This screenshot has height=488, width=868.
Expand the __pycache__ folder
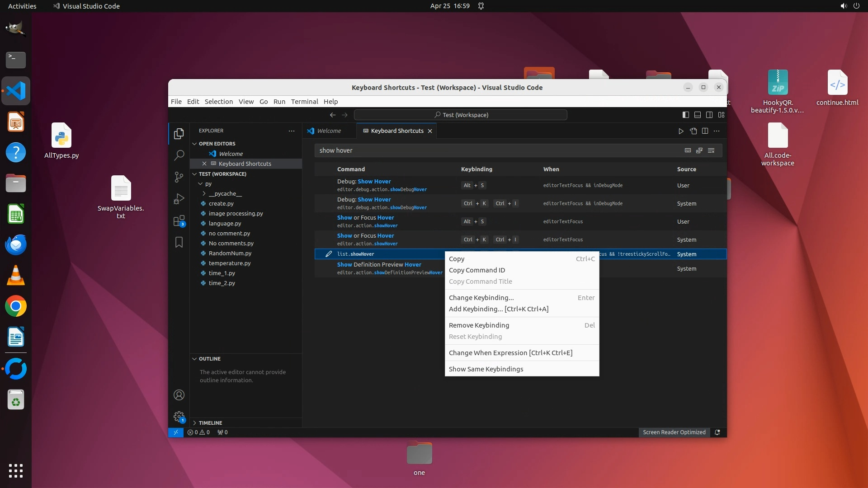225,194
